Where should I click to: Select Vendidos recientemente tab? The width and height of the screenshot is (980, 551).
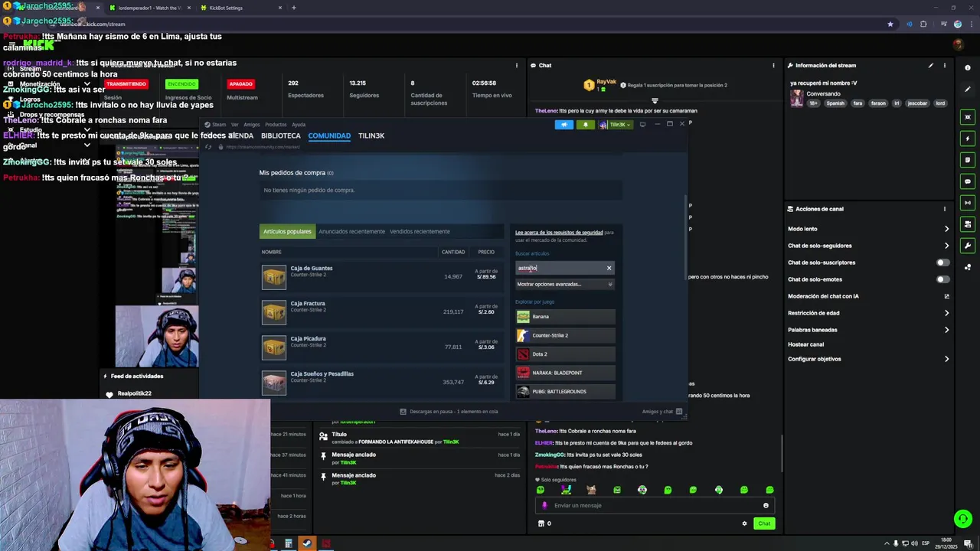pyautogui.click(x=420, y=231)
